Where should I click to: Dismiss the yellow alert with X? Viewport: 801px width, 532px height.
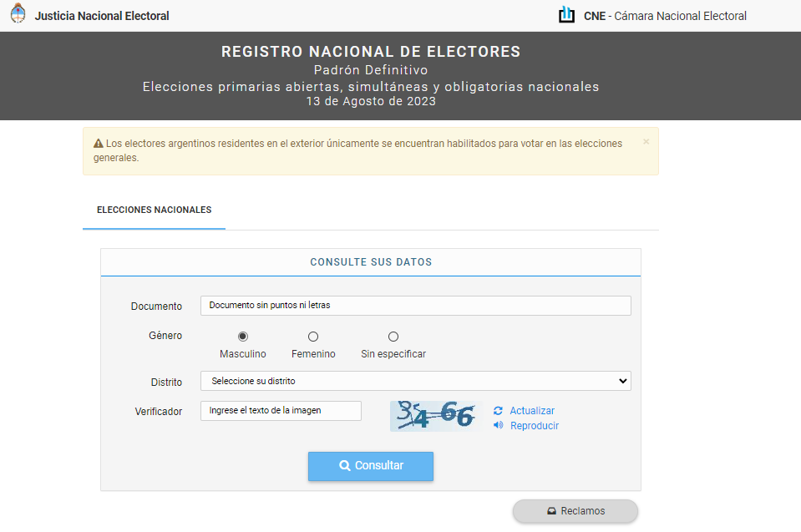pos(646,142)
